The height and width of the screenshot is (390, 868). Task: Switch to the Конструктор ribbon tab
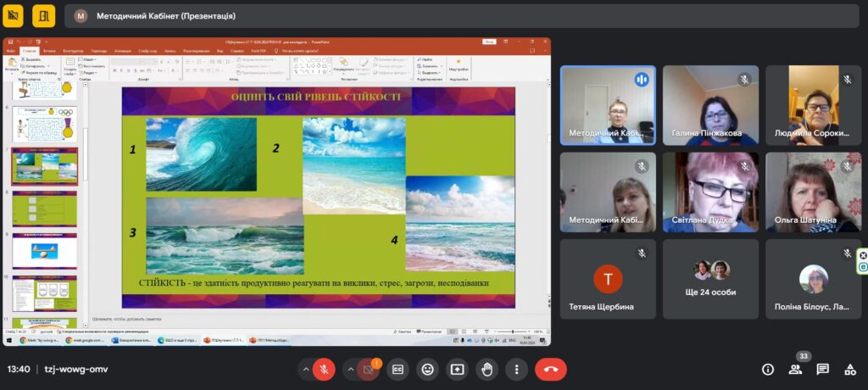pos(73,51)
